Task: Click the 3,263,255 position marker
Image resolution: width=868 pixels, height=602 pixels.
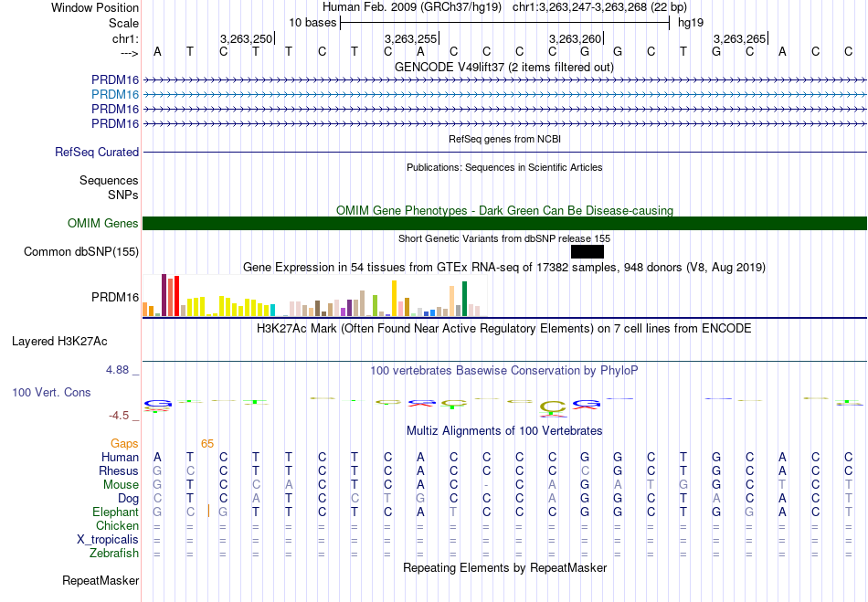Action: (411, 38)
